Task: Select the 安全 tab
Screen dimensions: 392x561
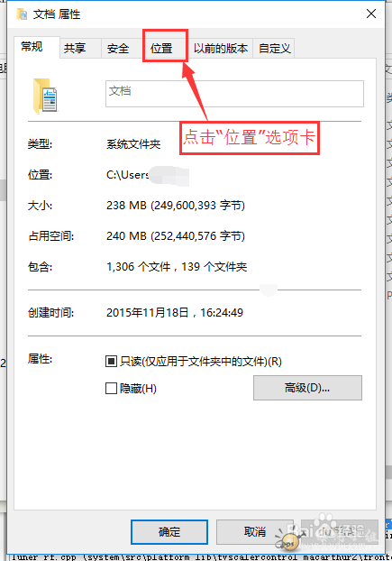Action: [118, 48]
